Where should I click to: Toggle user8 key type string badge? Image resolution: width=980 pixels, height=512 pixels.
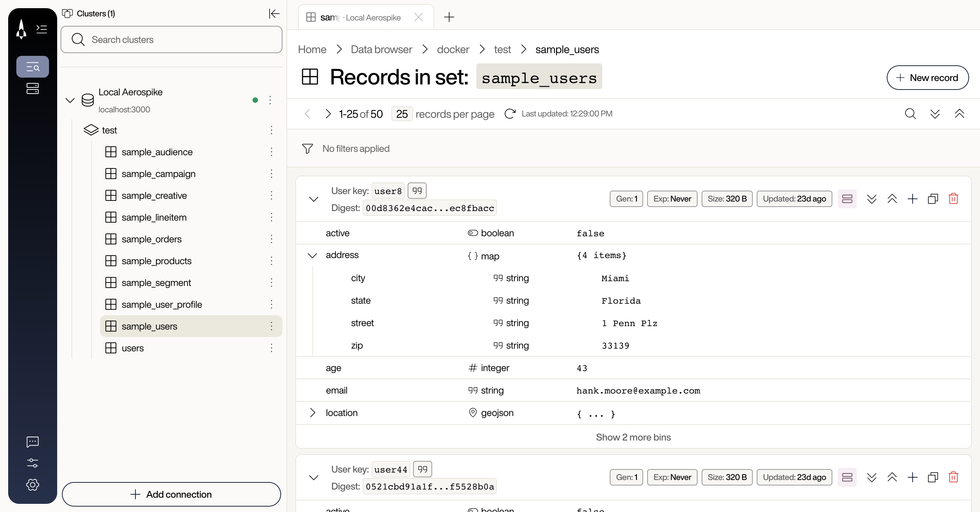417,191
